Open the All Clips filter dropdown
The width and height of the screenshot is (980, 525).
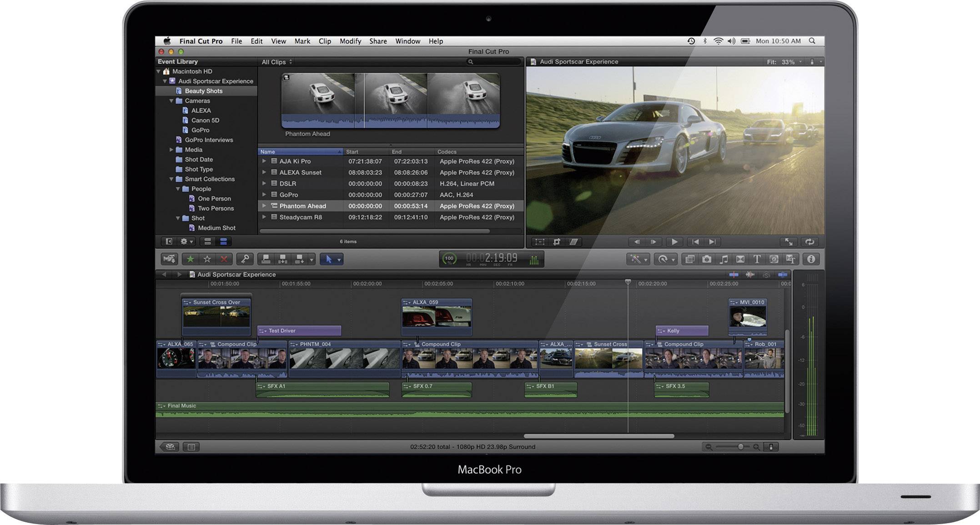(x=276, y=62)
